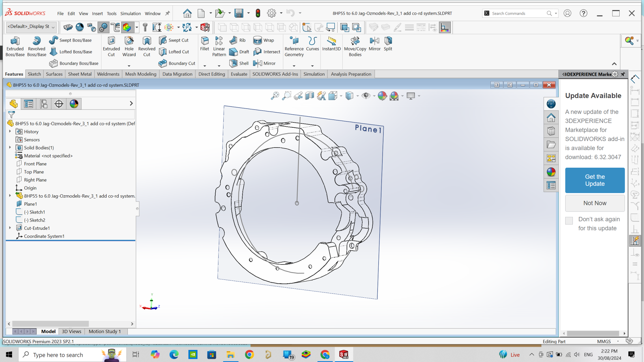The height and width of the screenshot is (362, 644).
Task: Open the Hole Wizard
Action: [129, 46]
